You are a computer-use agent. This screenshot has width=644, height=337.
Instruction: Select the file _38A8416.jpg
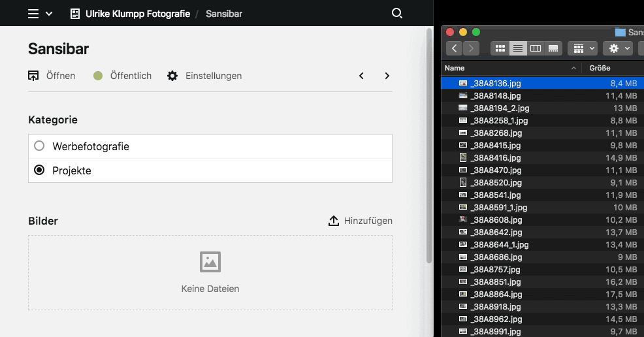point(495,158)
